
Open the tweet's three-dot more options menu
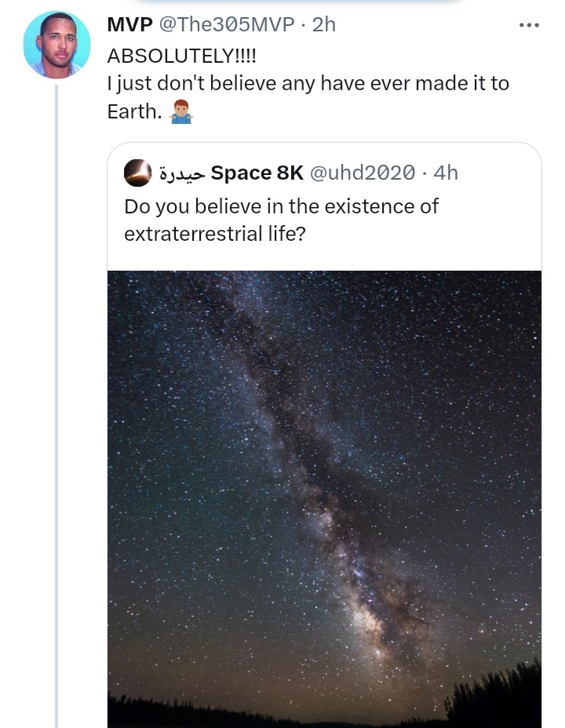530,25
